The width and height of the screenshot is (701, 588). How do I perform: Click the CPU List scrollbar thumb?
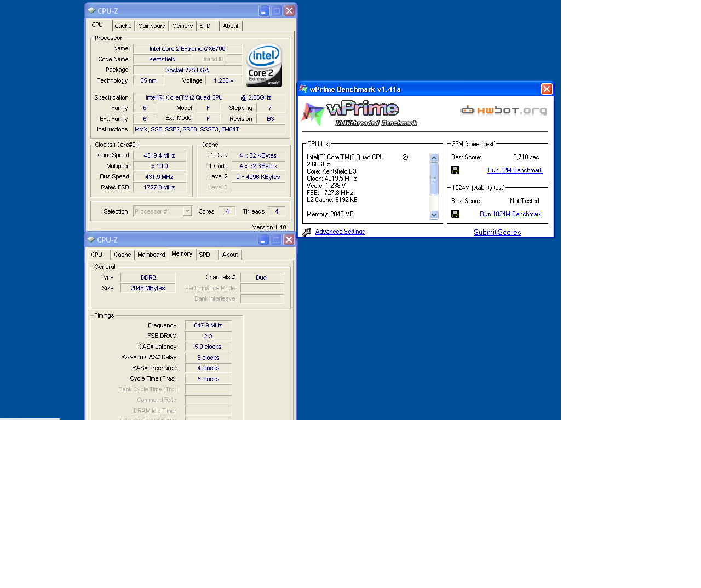434,179
